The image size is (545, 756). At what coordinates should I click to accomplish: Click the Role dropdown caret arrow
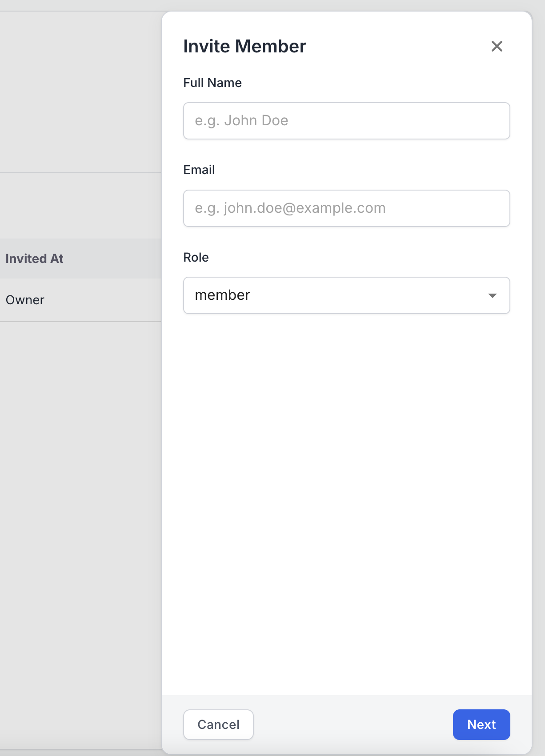point(492,296)
